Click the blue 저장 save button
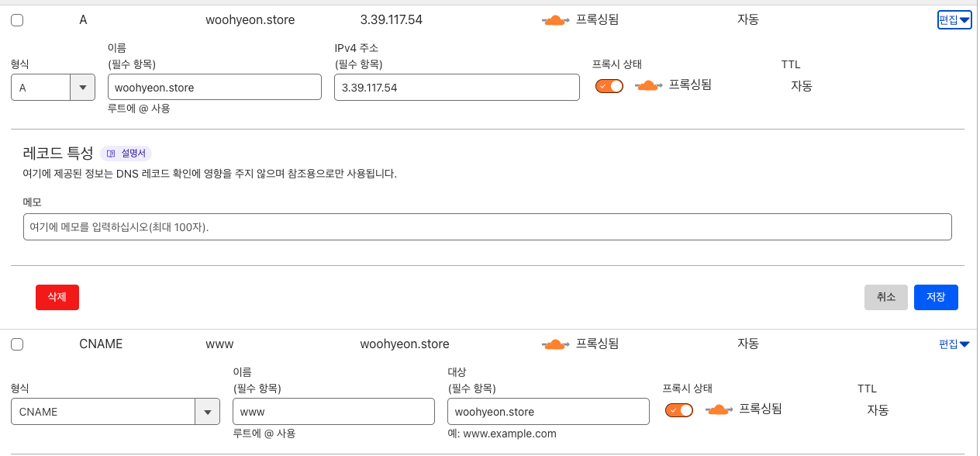Image resolution: width=980 pixels, height=456 pixels. (x=936, y=297)
